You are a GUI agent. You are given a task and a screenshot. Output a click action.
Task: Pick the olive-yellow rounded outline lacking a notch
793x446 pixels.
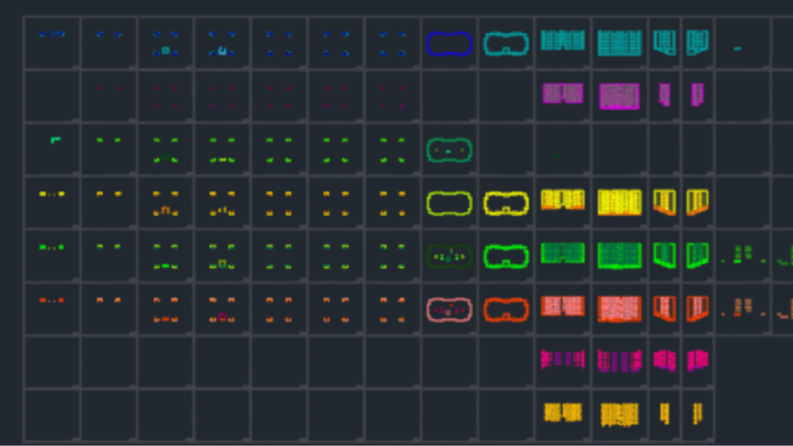449,203
